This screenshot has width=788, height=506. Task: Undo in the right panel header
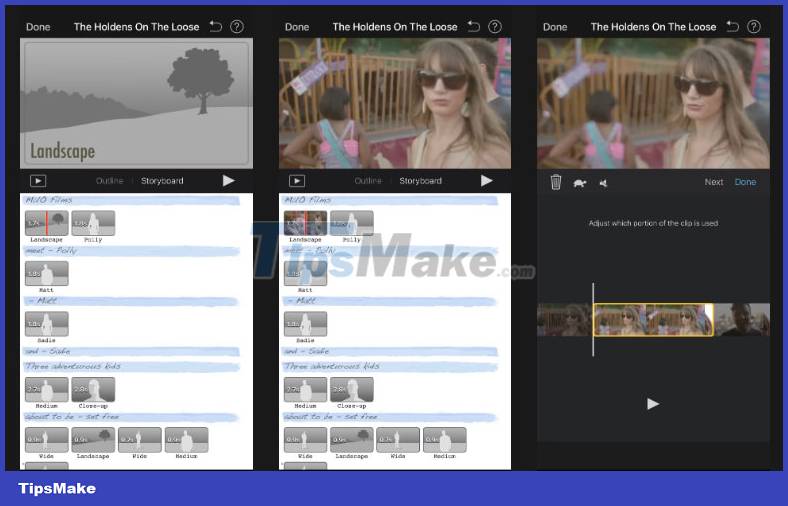[733, 26]
